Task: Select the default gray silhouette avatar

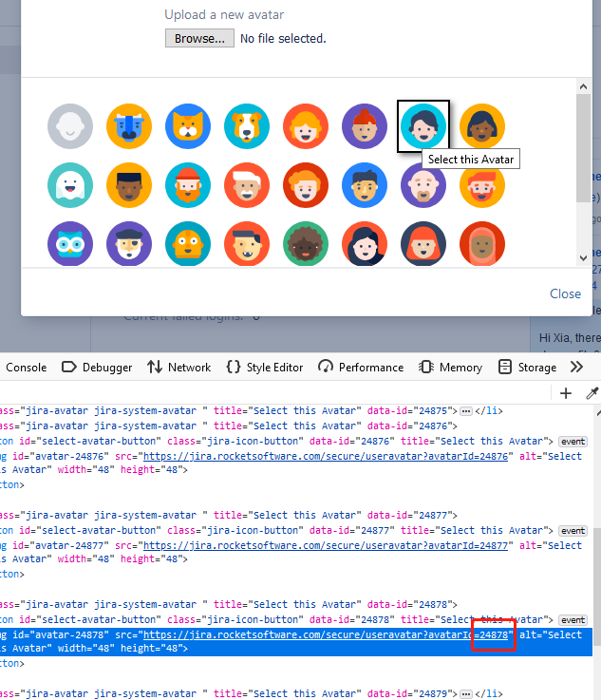Action: click(70, 126)
